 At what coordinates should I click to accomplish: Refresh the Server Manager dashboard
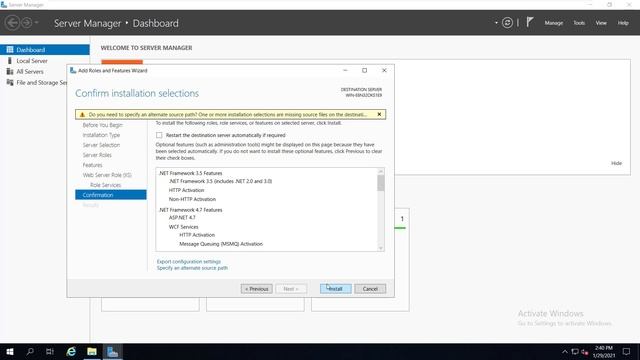[x=507, y=23]
